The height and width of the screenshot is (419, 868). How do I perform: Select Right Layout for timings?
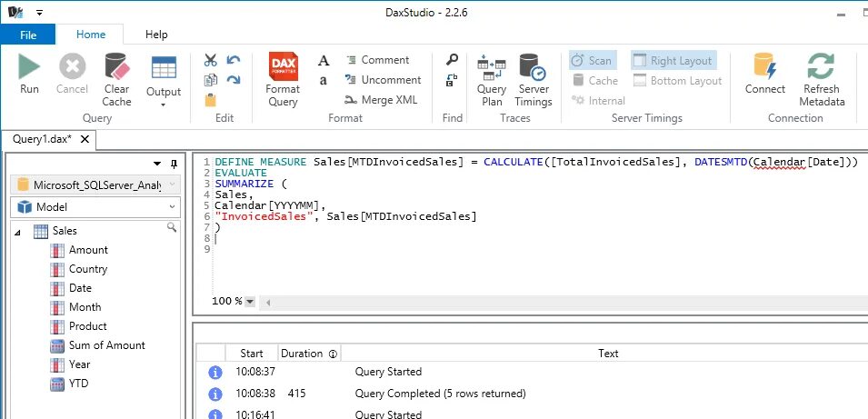[x=673, y=60]
